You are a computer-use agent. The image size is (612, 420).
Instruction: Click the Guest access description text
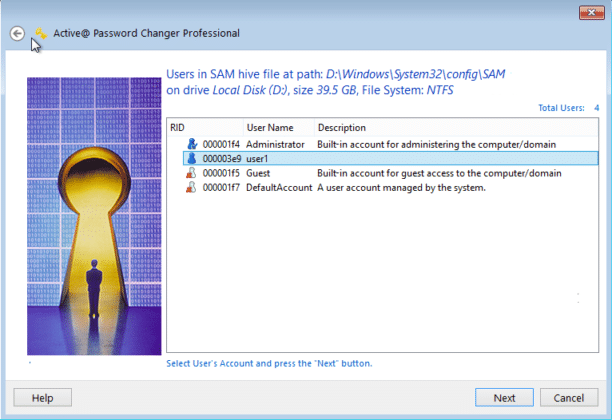click(439, 173)
